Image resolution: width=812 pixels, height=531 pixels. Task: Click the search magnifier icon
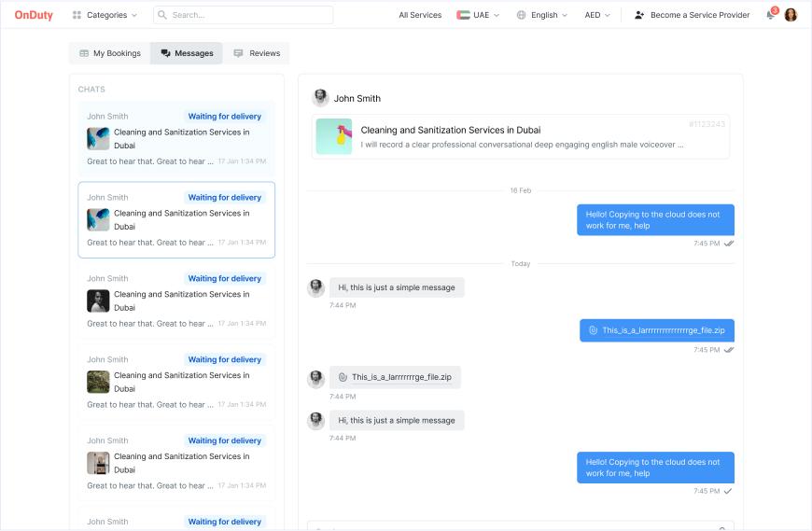coord(162,15)
